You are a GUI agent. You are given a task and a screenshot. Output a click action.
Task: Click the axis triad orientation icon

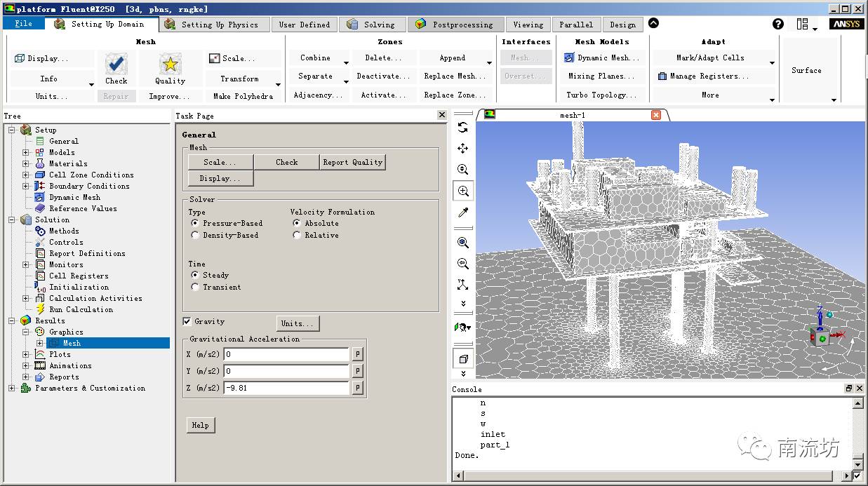(x=462, y=285)
